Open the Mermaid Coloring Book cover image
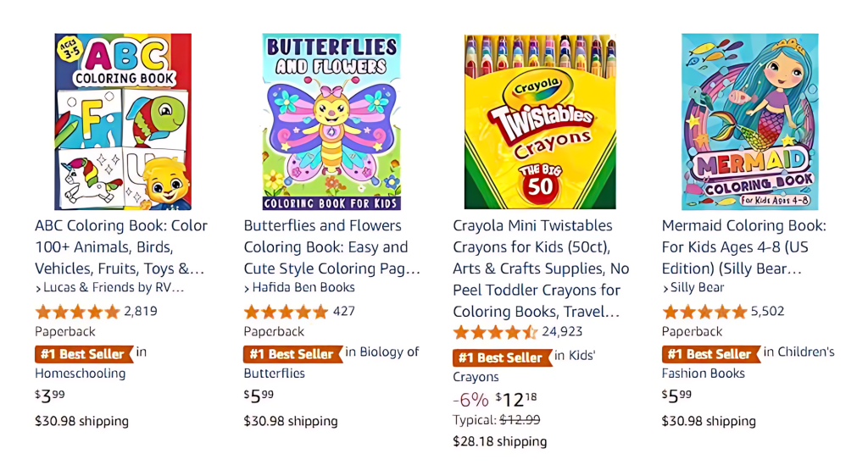Screen dimensions: 868x465 750,122
